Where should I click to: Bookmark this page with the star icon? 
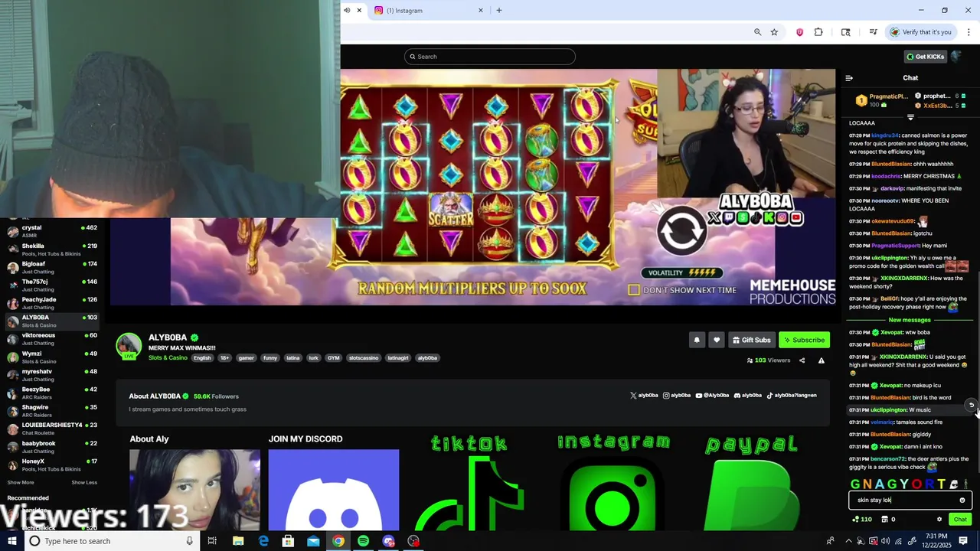774,32
